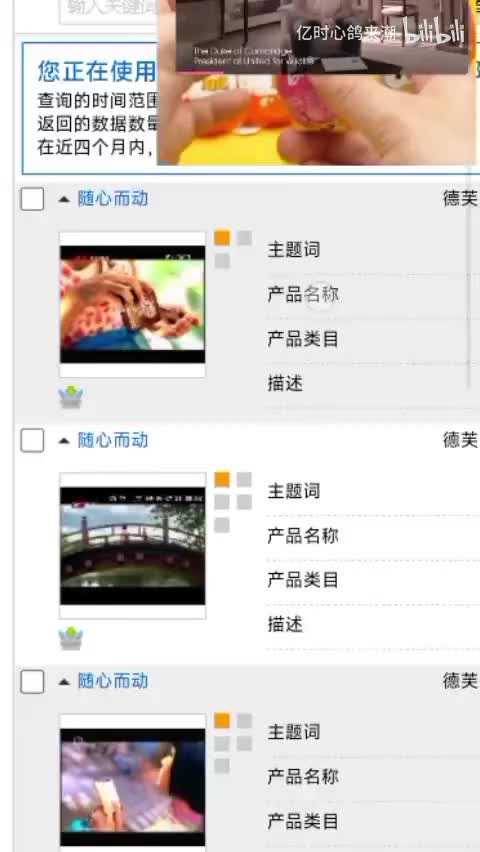Image resolution: width=480 pixels, height=852 pixels.
Task: Open the third 随心而动 title link
Action: [x=113, y=681]
